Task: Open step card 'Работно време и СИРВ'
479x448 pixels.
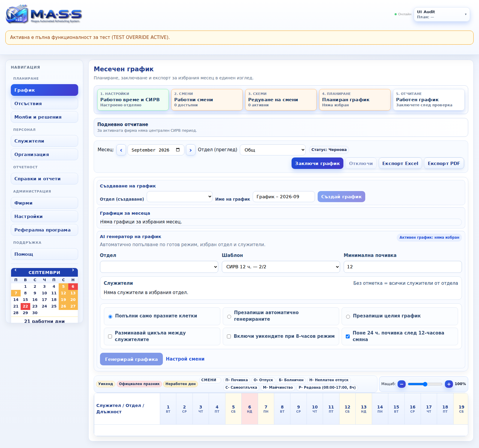Action: [x=133, y=100]
